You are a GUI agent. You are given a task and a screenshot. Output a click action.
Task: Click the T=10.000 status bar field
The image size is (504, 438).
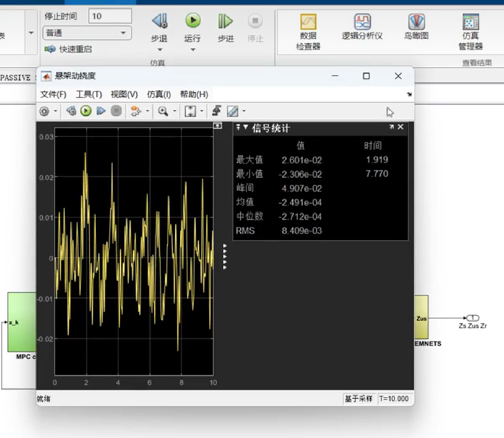394,399
